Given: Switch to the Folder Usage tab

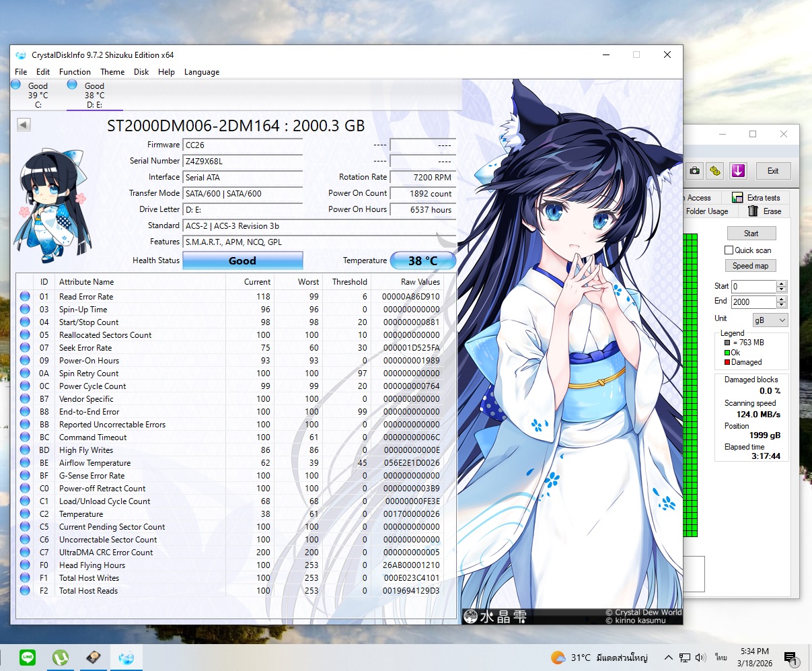Looking at the screenshot, I should click(x=707, y=211).
